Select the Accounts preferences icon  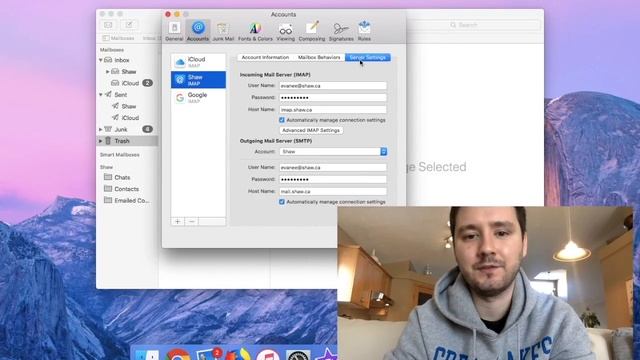click(x=198, y=31)
